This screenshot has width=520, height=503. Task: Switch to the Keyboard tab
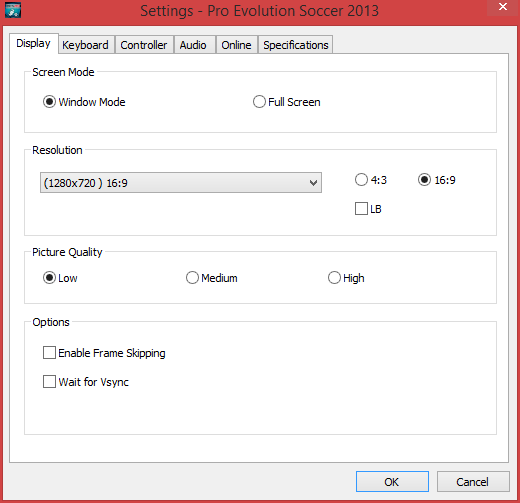[x=86, y=45]
